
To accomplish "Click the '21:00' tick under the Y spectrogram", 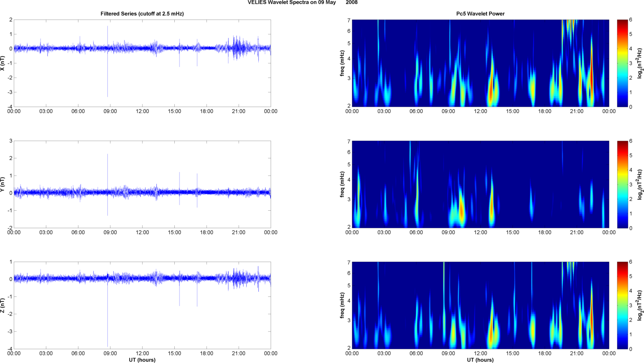I will tap(577, 232).
